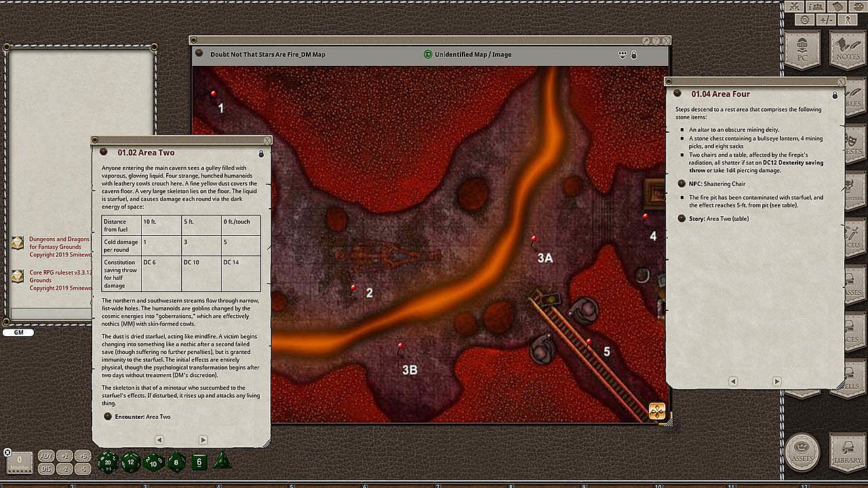Toggle the ID identification status of the map

[x=428, y=54]
